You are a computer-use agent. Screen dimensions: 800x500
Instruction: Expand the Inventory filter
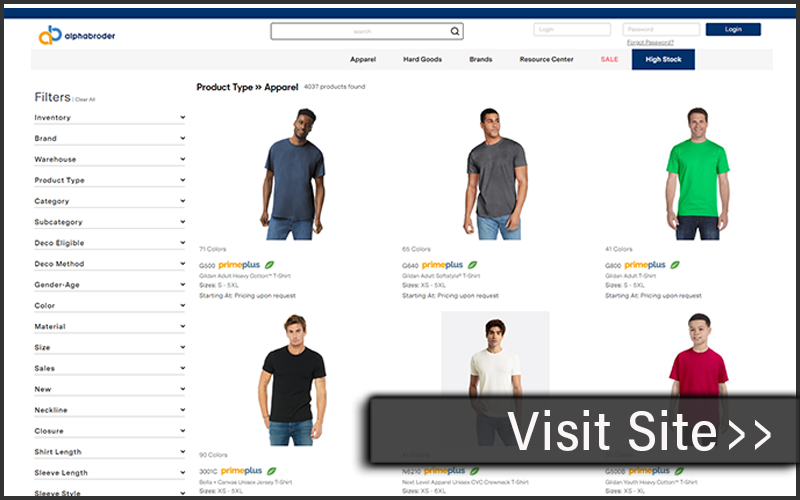click(x=110, y=118)
